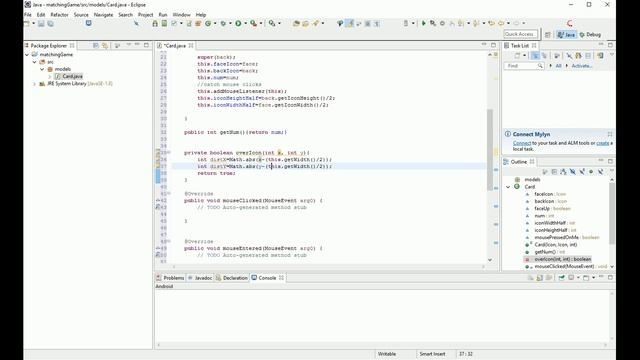Click the Connect link in Mylyn panel
This screenshot has height=360, width=640.
(522, 143)
